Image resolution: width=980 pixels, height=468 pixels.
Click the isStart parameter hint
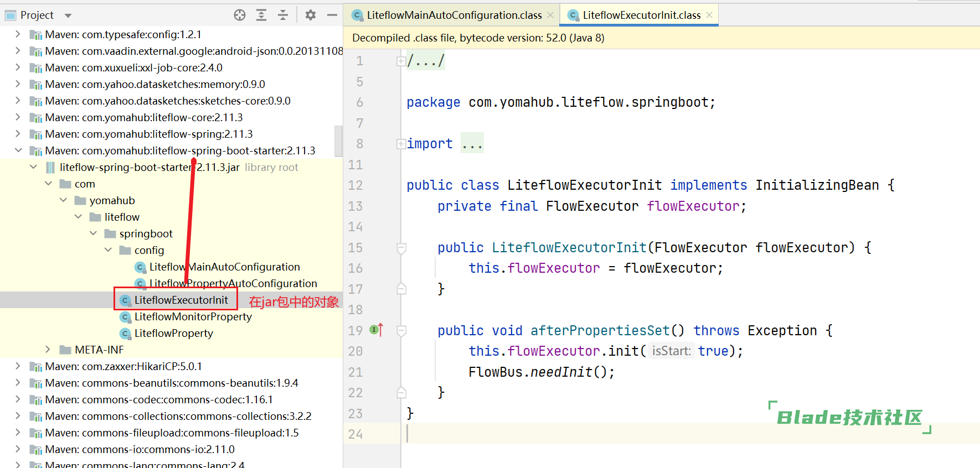coord(671,351)
